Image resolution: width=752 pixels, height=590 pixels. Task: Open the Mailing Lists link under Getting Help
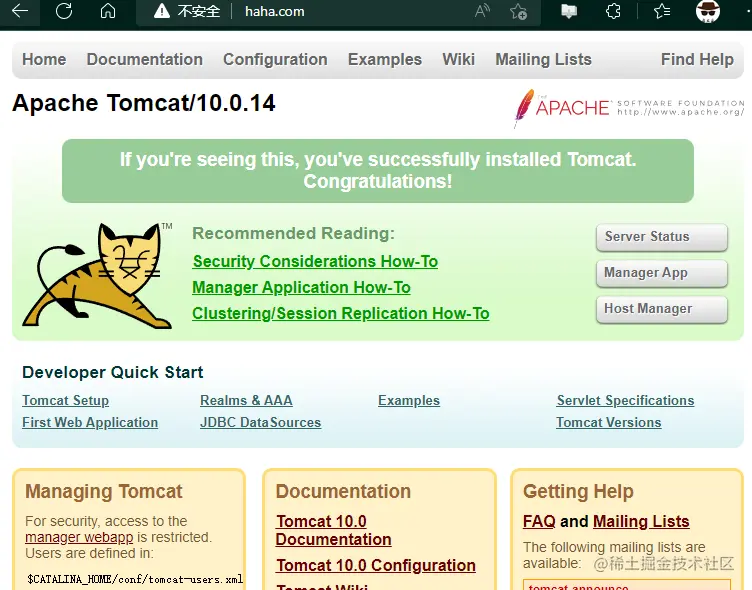coord(641,521)
